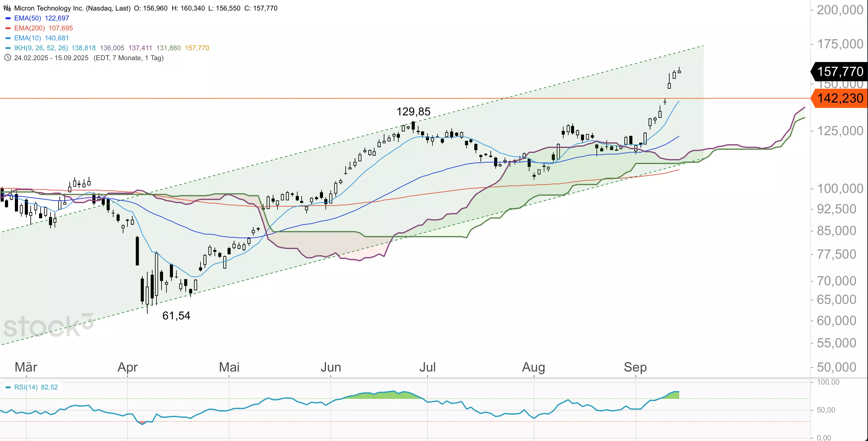868x441 pixels.
Task: Click the Aug month label on time axis
Action: (534, 367)
